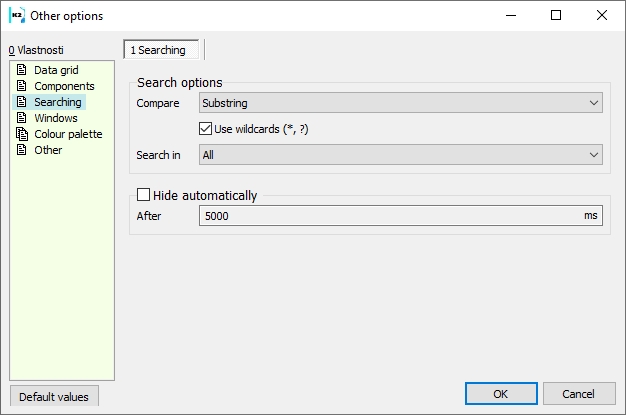Select Data grid in the properties list
The width and height of the screenshot is (626, 415).
tap(56, 70)
